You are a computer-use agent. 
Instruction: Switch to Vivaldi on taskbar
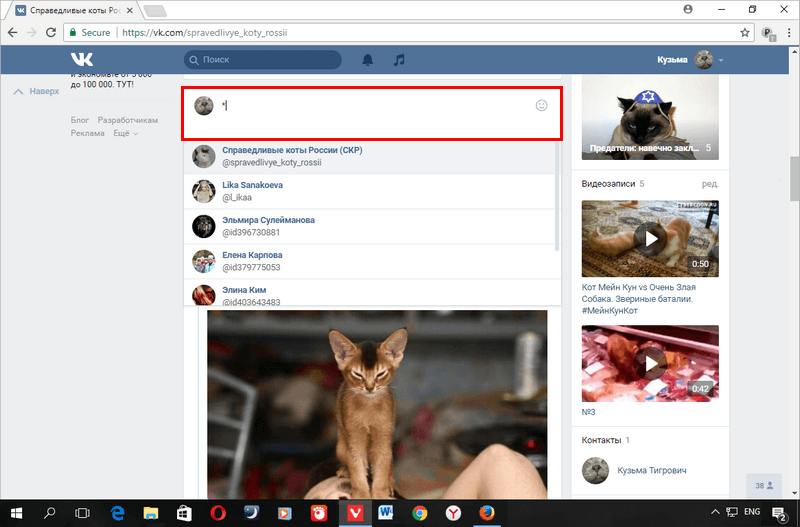tap(355, 513)
